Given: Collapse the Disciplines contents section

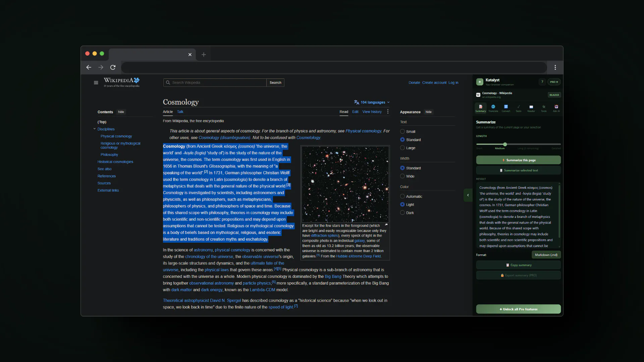Looking at the screenshot, I should coord(95,129).
